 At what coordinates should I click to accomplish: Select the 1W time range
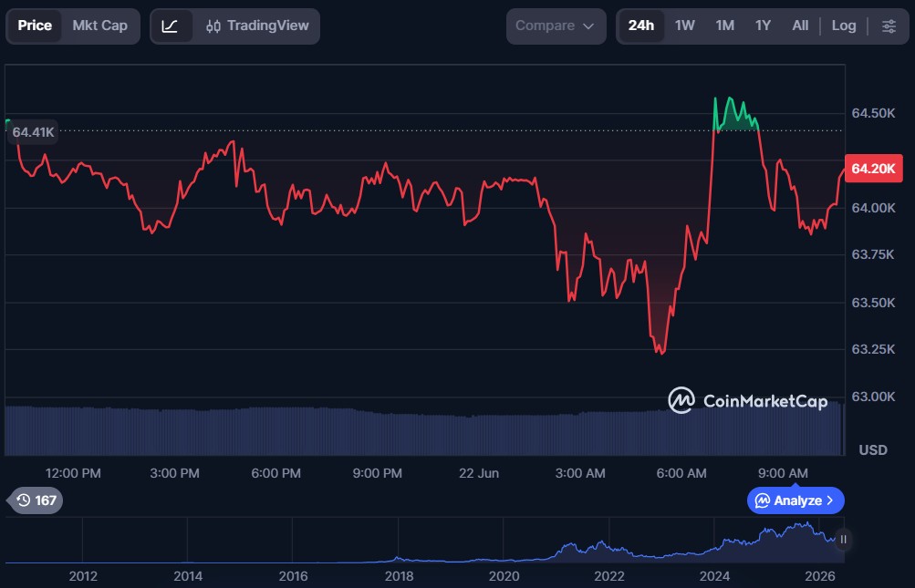click(x=684, y=26)
